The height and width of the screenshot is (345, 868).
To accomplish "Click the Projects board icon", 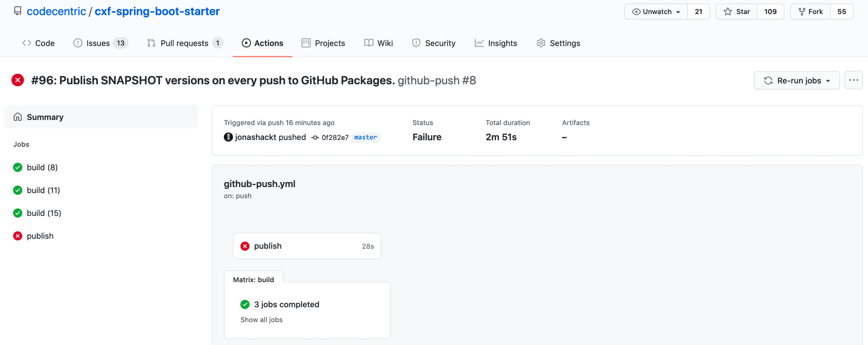I will click(306, 43).
